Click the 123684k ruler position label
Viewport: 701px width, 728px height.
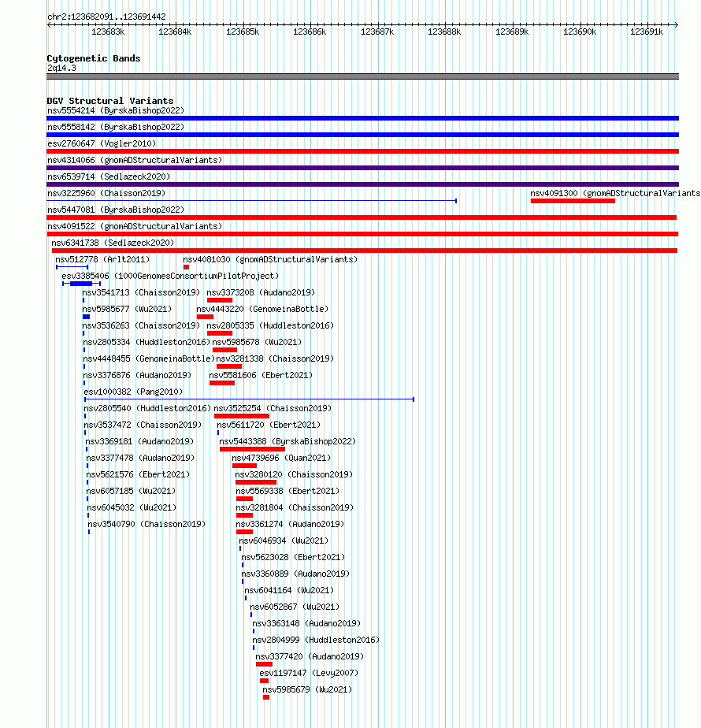[175, 32]
